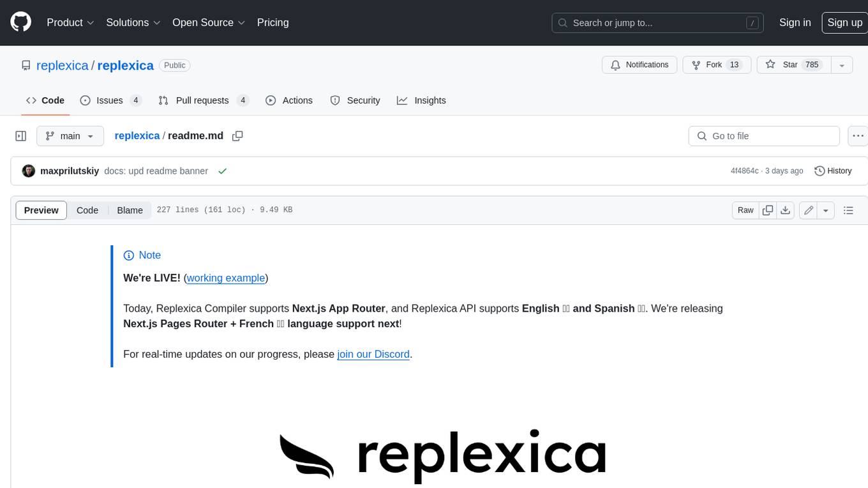Switch to the Insights tab
This screenshot has height=488, width=868.
click(421, 100)
